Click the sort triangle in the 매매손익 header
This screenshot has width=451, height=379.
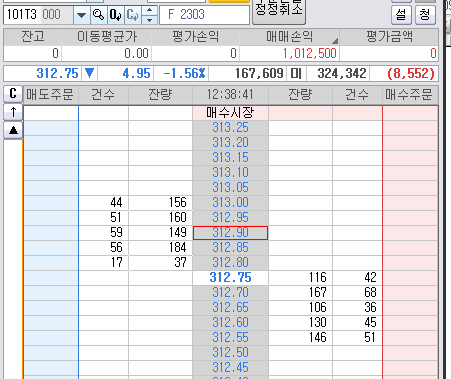tap(335, 41)
